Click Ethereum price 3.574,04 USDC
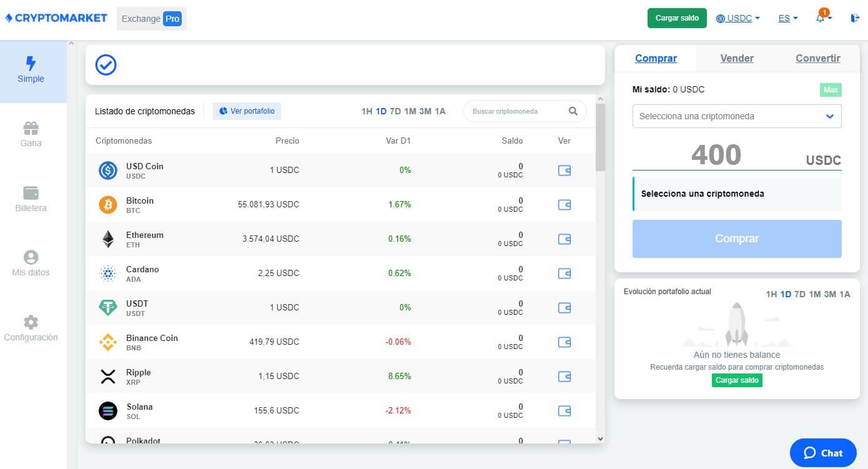 point(271,239)
